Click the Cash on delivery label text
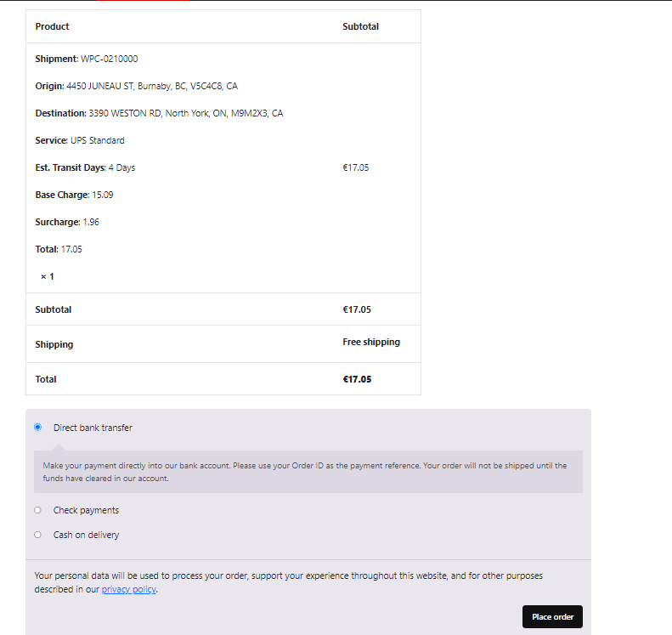Image resolution: width=672 pixels, height=635 pixels. [86, 535]
